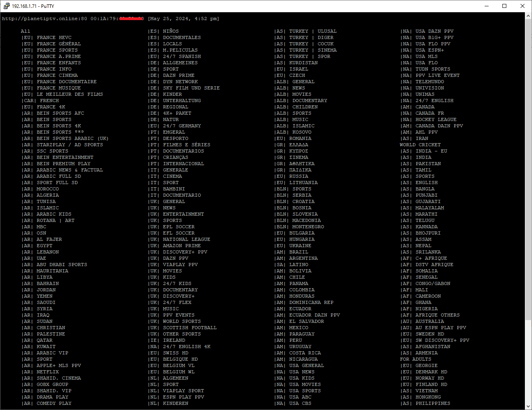532x410 pixels.
Task: Select '|EU| LITHUANIA' entry
Action: coord(296,183)
